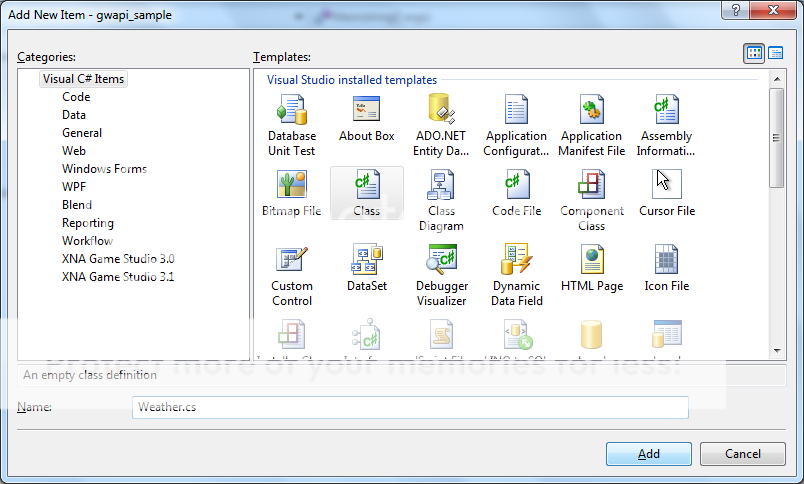
Task: Open the Reporting category
Action: [x=88, y=223]
